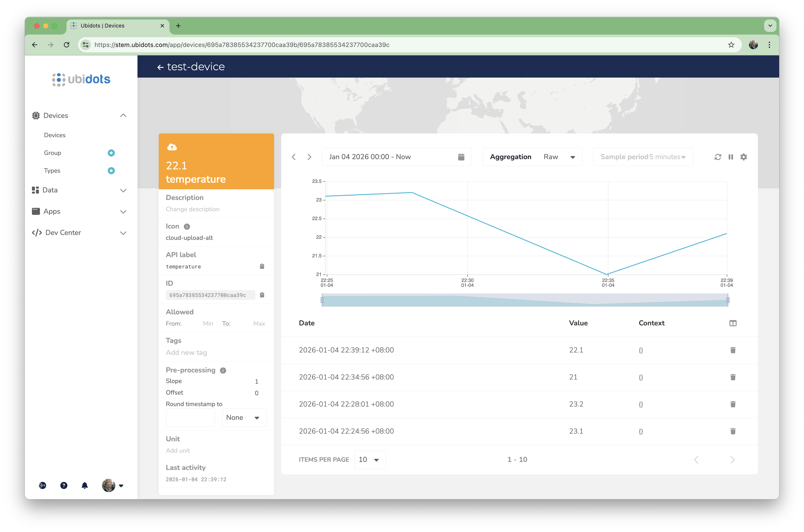This screenshot has width=804, height=532.
Task: Click the chart settings gear icon
Action: pos(743,157)
